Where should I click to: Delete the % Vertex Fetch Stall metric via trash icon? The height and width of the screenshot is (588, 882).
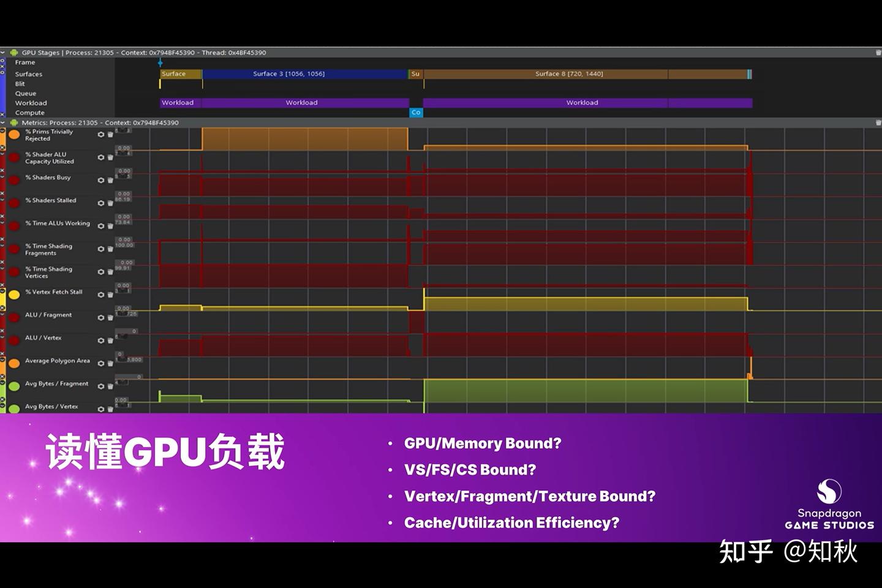point(111,295)
